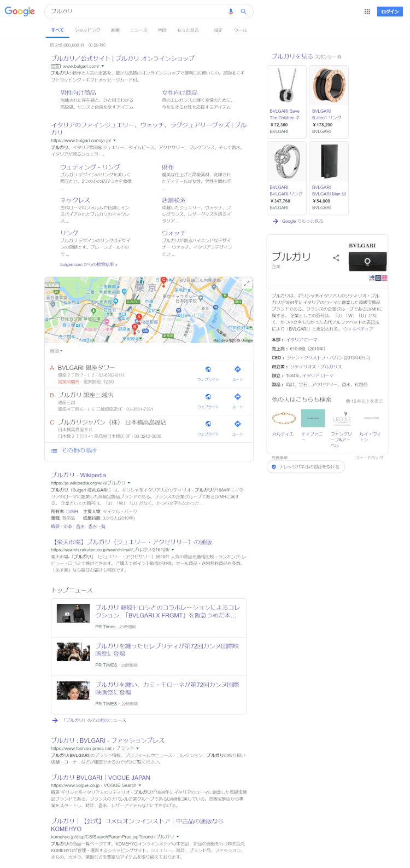410x868 pixels.
Task: Click the share icon in knowledge panel
Action: click(x=336, y=258)
